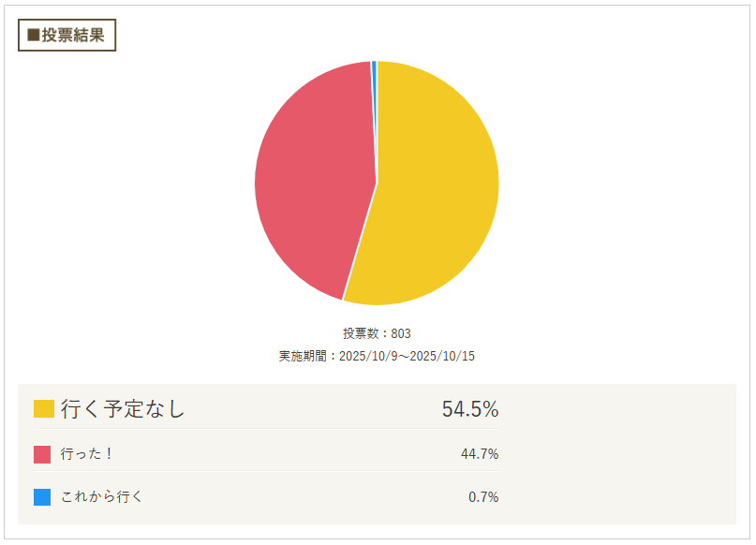
Task: Click the 投票数 label text
Action: coord(360,333)
